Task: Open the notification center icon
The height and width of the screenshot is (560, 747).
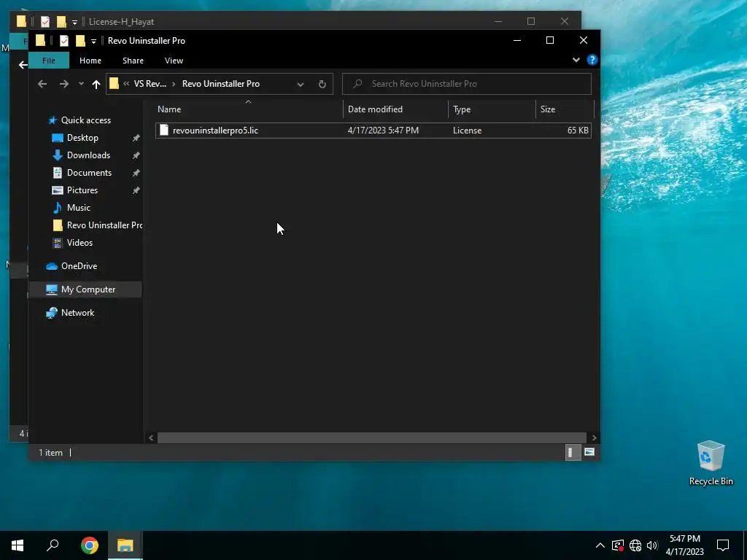Action: [723, 545]
